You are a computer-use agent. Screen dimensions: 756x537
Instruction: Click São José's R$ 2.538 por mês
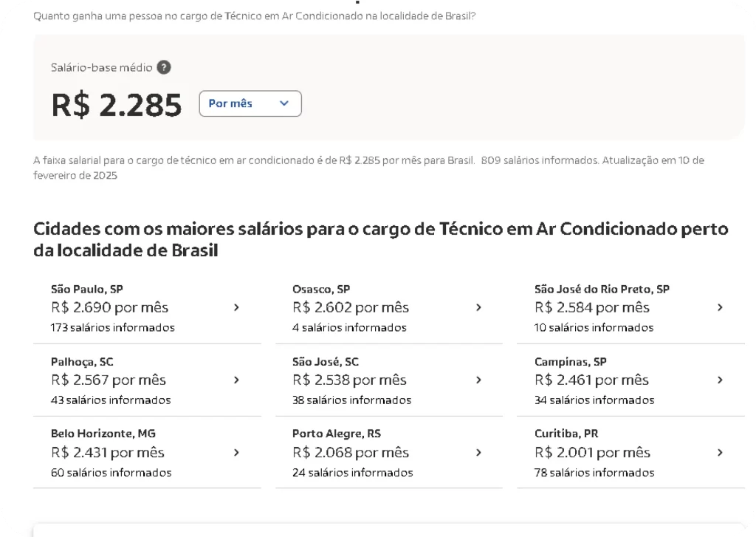click(x=349, y=380)
